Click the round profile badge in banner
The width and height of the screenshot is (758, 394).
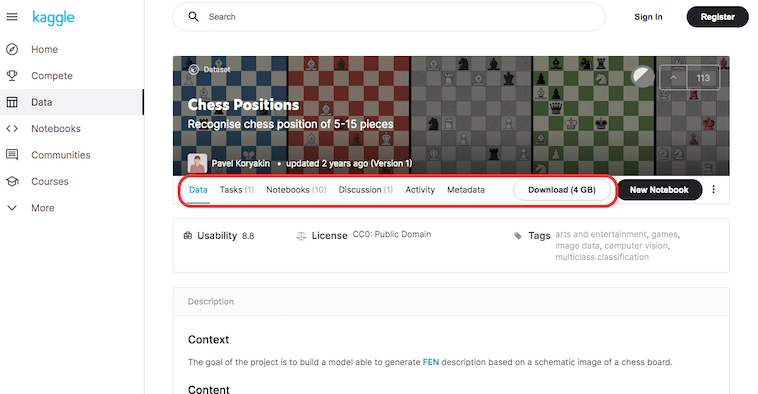click(x=642, y=76)
